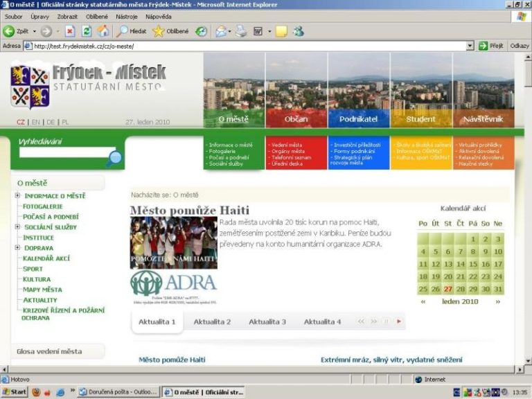Go to the browser Home page icon
The width and height of the screenshot is (532, 399).
[103, 31]
